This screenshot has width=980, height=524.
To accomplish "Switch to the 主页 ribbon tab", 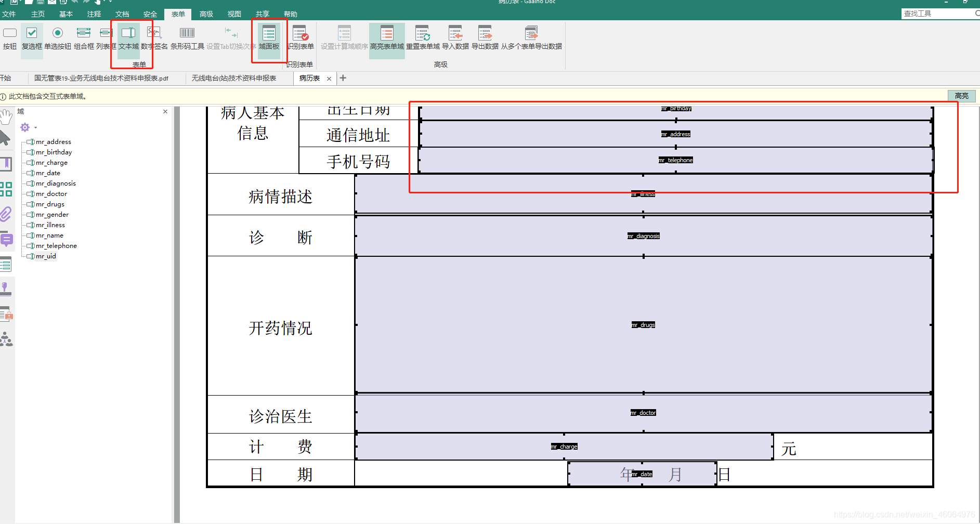I will pos(38,14).
